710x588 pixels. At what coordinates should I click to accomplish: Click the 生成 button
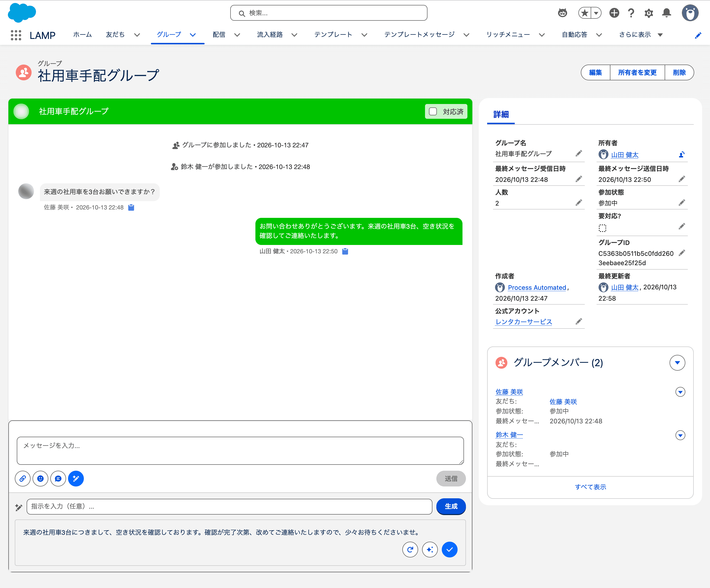pyautogui.click(x=451, y=506)
